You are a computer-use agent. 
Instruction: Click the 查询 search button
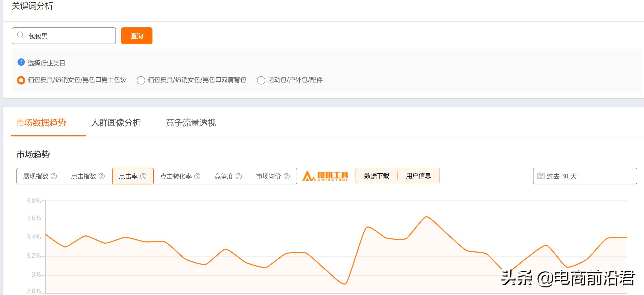pos(137,36)
